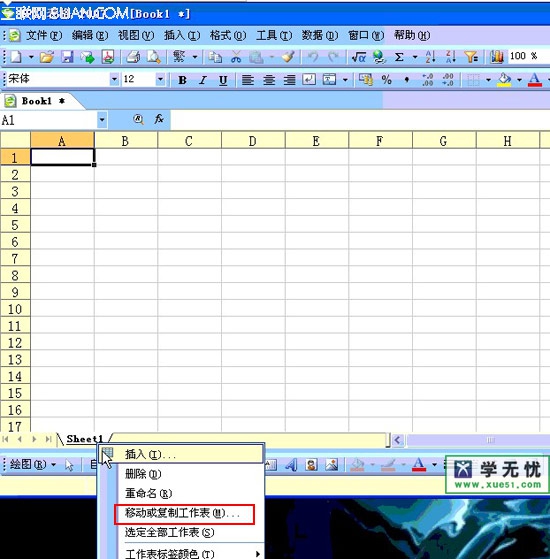Decrease decimal places

point(448,80)
